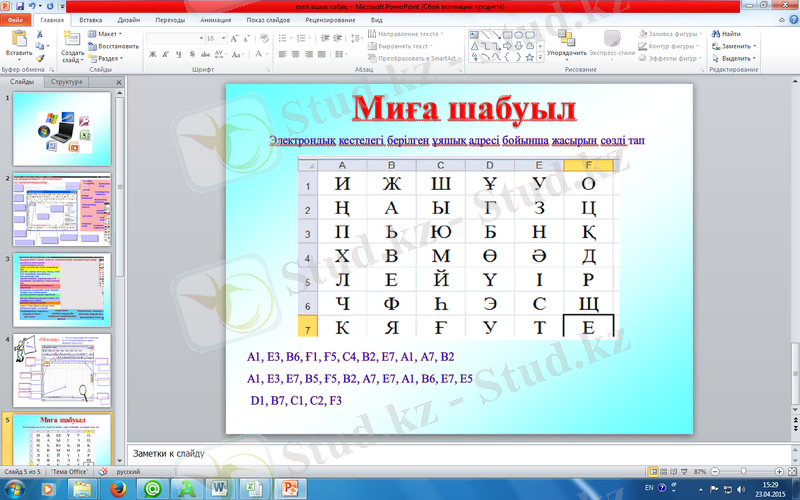Click Создать слайд new slide icon

click(71, 39)
